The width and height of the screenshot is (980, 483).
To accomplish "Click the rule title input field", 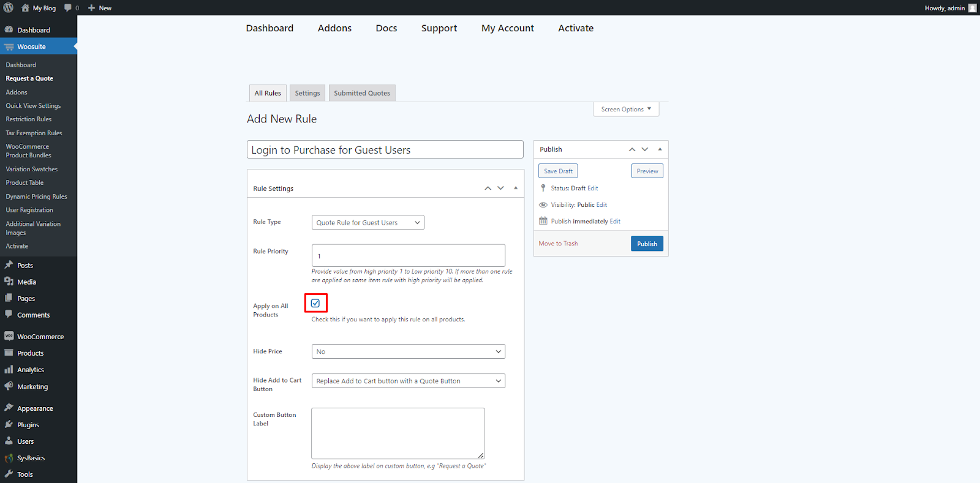I will [x=385, y=150].
